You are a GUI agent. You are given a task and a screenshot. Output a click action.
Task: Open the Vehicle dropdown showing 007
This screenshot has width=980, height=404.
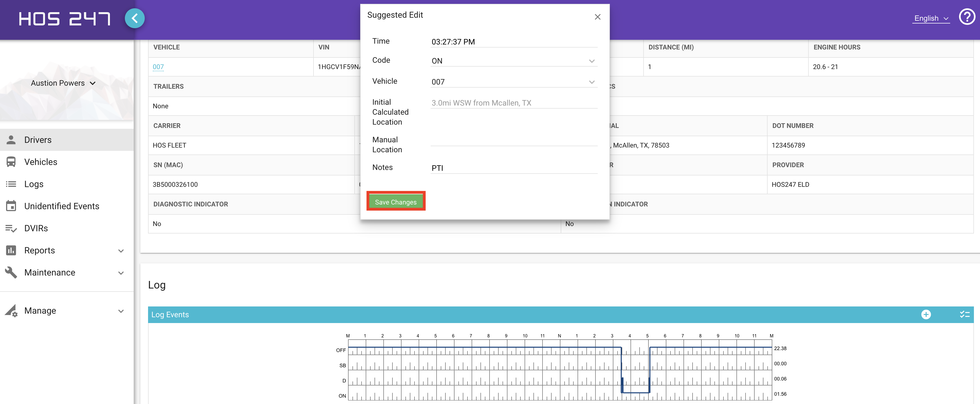pos(513,82)
